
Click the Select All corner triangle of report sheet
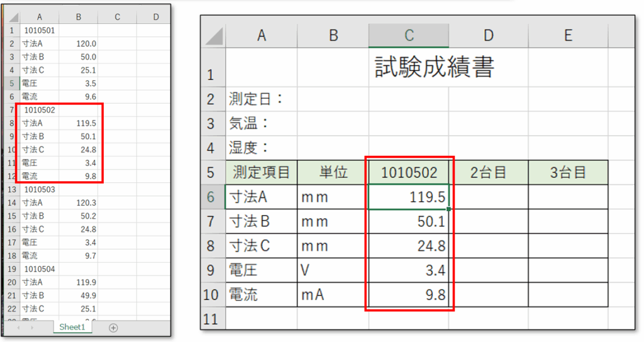click(x=214, y=36)
